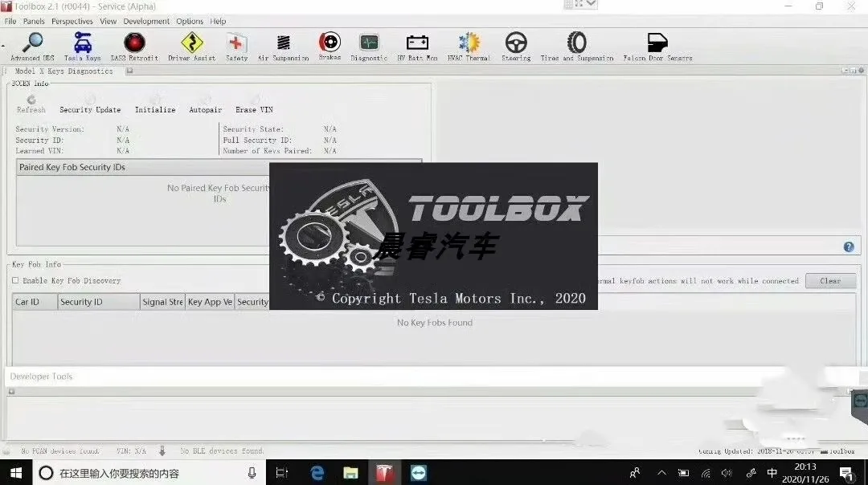868x485 pixels.
Task: Open the notification center icon
Action: pyautogui.click(x=846, y=473)
